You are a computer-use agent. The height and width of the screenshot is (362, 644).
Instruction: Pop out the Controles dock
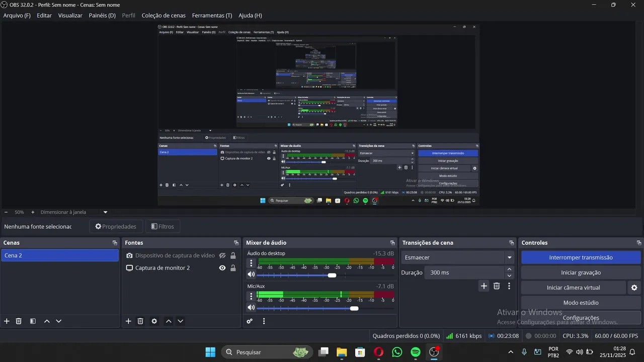click(639, 243)
